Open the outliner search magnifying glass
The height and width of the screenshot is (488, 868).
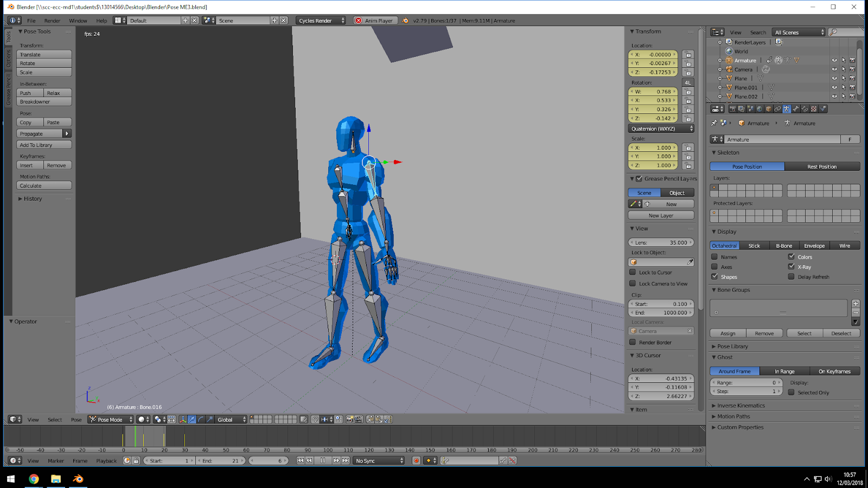point(833,32)
